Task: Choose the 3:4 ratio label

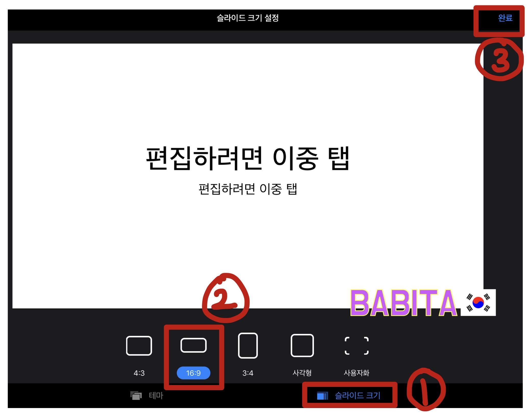Action: pyautogui.click(x=248, y=373)
